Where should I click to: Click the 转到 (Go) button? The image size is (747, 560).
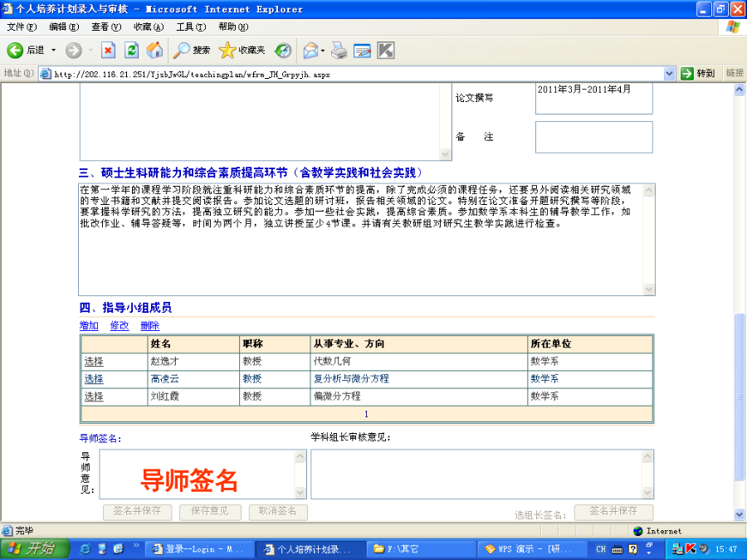coord(698,74)
